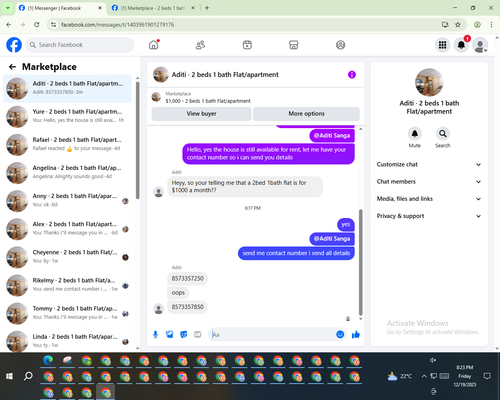Open the account profile avatar menu
The image size is (500, 400).
tap(480, 45)
